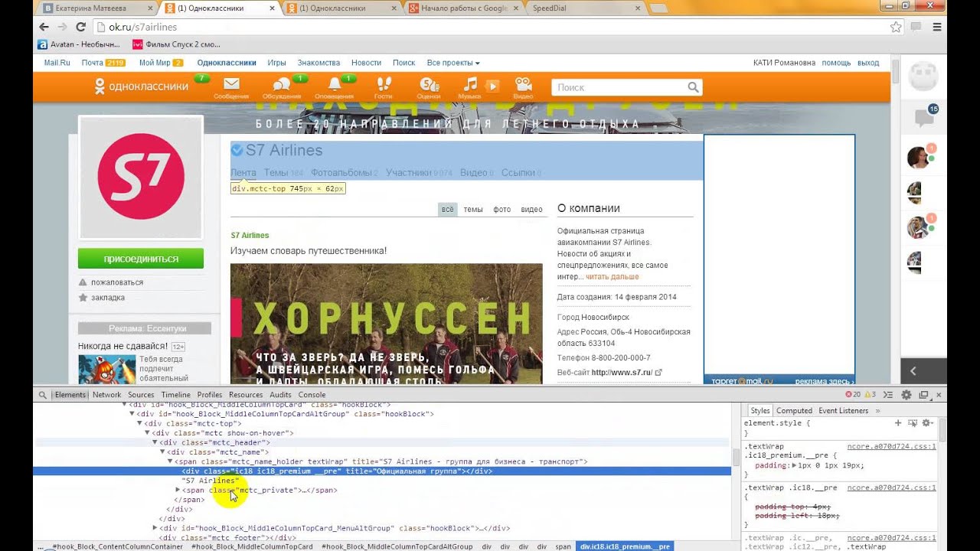Open Event Listeners tab
Screen dimensions: 980x551
point(844,411)
